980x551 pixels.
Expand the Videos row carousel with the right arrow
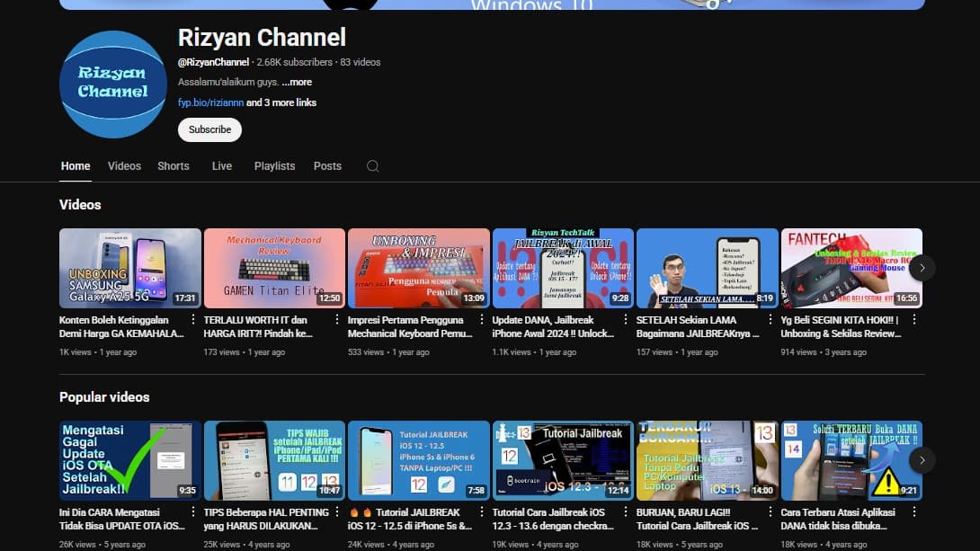click(922, 267)
